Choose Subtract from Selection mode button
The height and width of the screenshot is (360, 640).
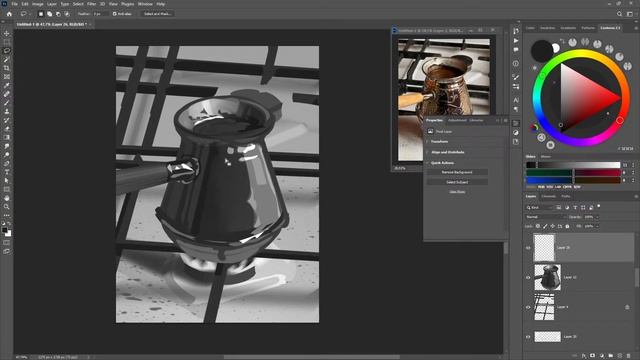click(58, 14)
